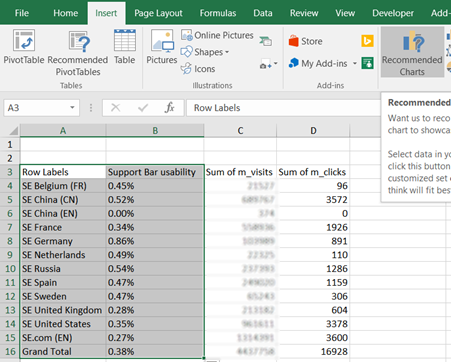The width and height of the screenshot is (451, 362).
Task: Open the Formulas tab
Action: (218, 13)
